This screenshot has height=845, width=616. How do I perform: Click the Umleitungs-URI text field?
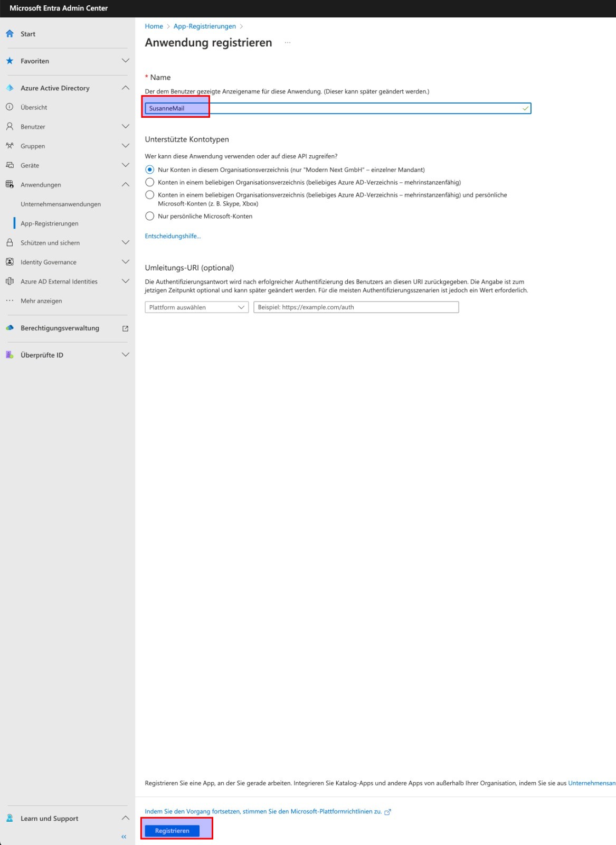(356, 307)
